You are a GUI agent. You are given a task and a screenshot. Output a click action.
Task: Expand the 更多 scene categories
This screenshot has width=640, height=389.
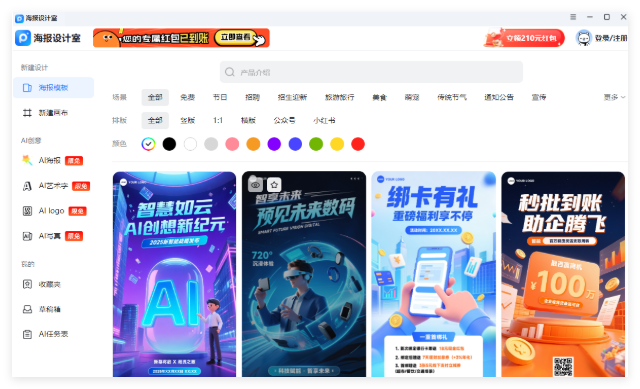(614, 97)
